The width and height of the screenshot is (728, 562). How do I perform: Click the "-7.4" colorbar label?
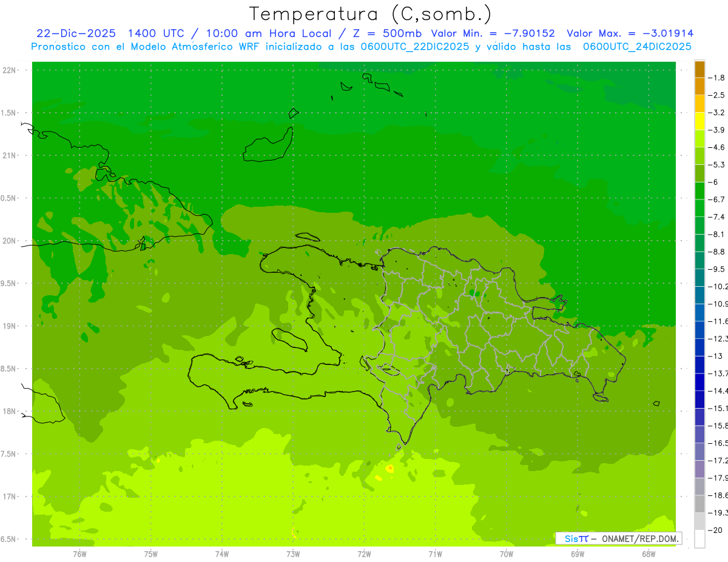(x=717, y=217)
